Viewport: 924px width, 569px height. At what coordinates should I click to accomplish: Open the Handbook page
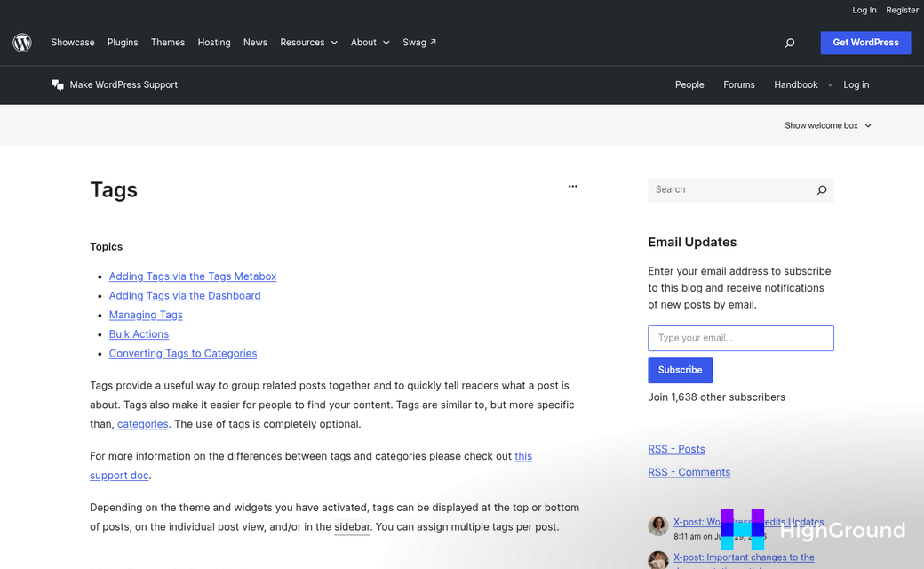pos(795,85)
